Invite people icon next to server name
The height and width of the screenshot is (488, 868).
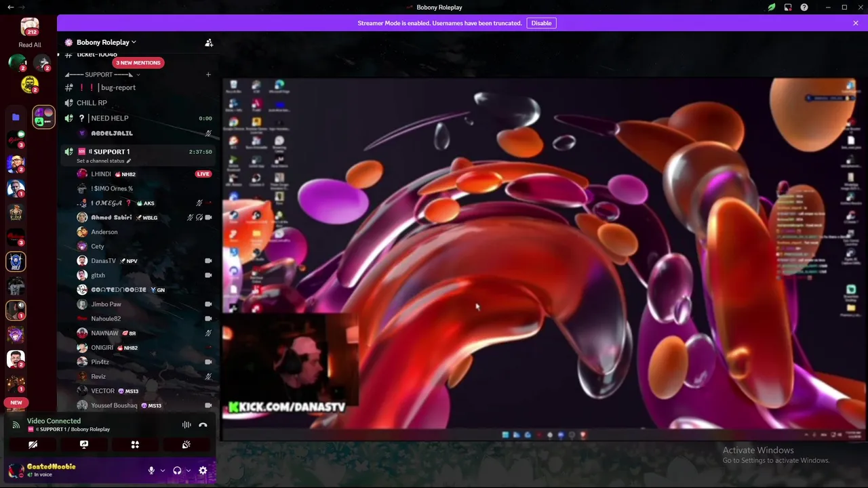[x=209, y=42]
